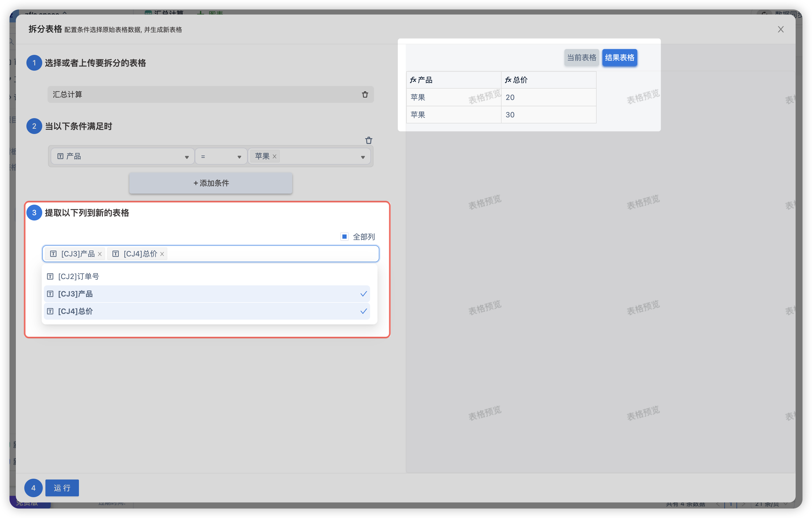This screenshot has width=812, height=518.
Task: Open the 产品 field dropdown
Action: click(122, 156)
